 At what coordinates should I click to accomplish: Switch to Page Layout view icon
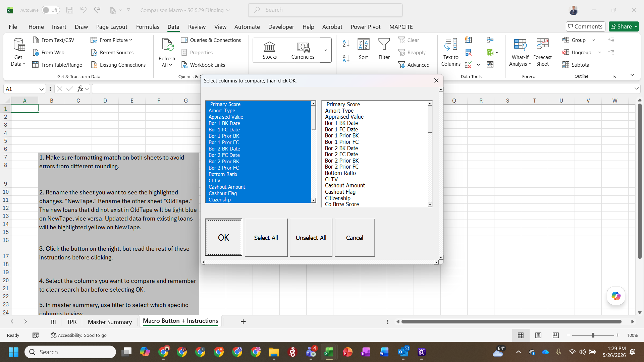538,335
